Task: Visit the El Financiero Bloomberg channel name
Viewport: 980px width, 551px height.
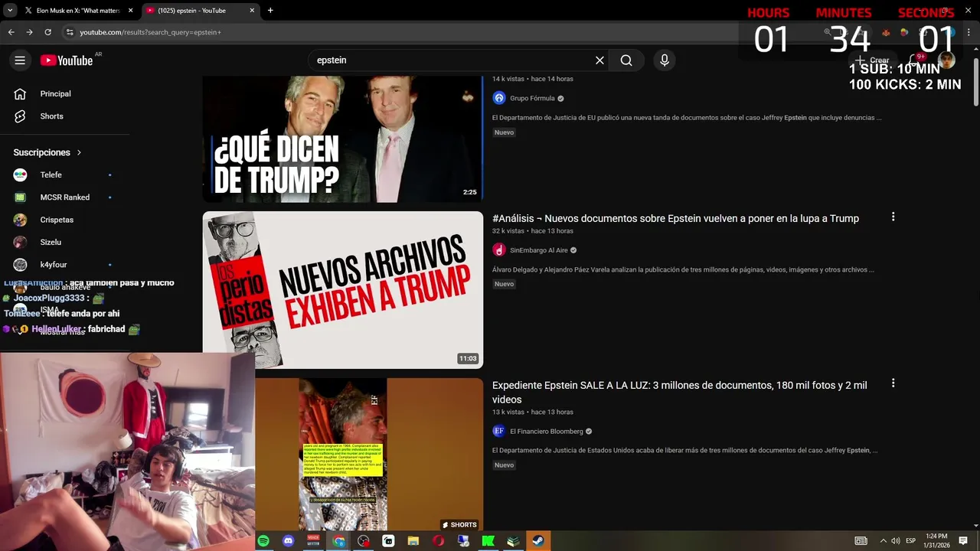Action: click(x=547, y=432)
